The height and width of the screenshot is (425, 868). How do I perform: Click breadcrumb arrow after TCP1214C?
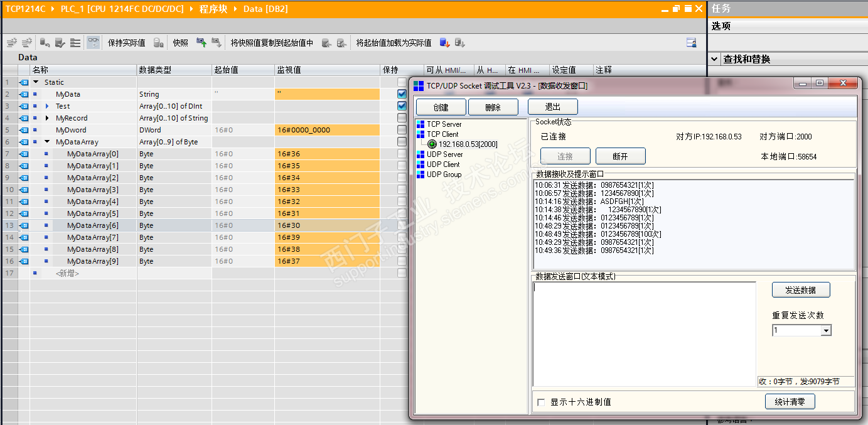click(x=53, y=9)
